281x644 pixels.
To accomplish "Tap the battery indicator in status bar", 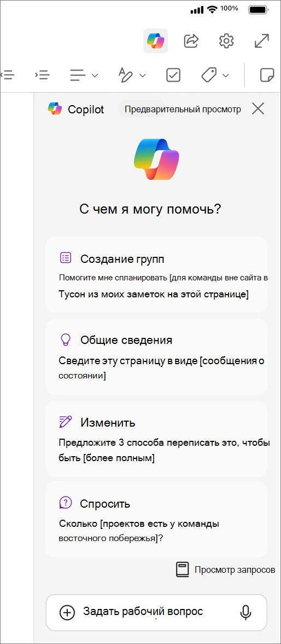I will [259, 9].
